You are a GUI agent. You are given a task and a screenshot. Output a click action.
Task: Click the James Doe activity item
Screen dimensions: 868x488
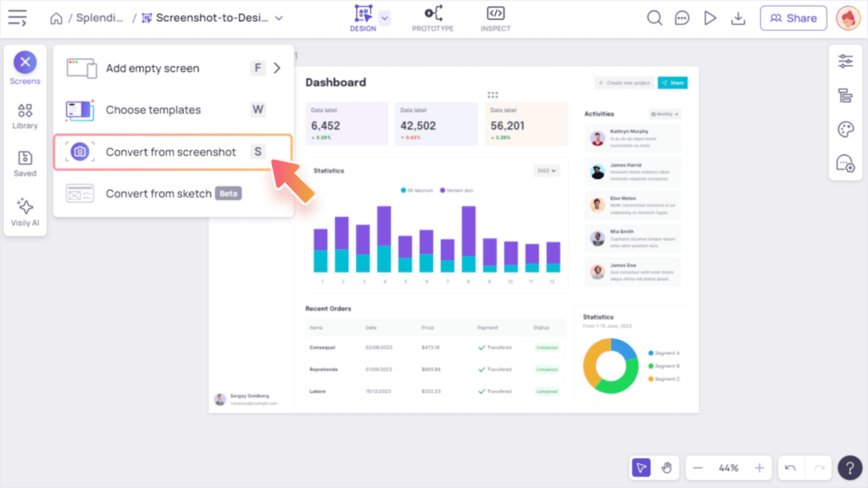tap(632, 272)
